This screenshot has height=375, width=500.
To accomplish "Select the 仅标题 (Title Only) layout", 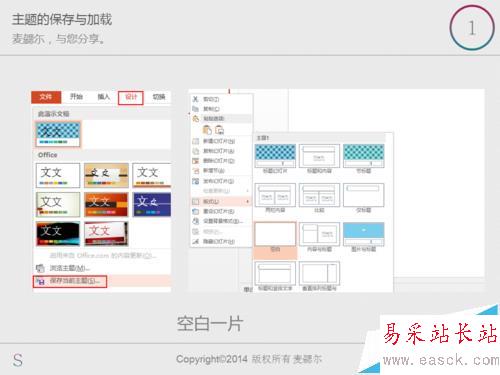I will (364, 198).
